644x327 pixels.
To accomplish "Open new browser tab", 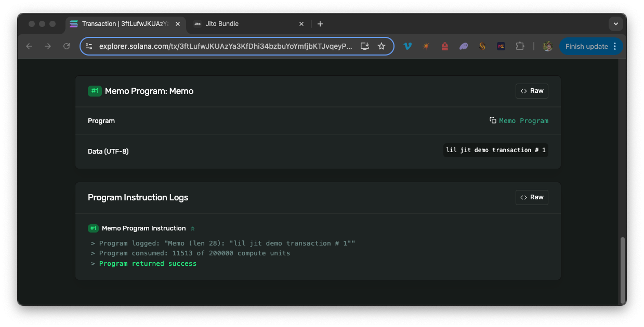I will (x=320, y=24).
